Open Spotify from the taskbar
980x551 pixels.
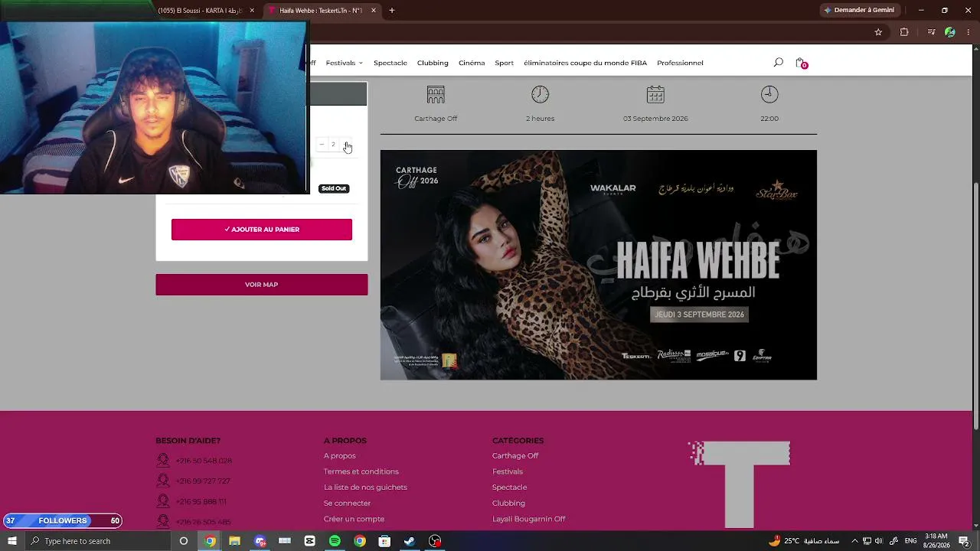point(335,541)
